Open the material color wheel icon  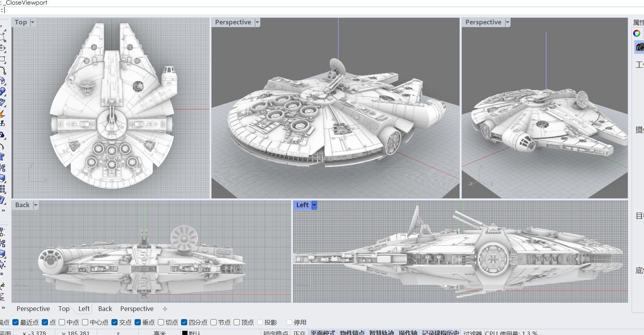637,33
